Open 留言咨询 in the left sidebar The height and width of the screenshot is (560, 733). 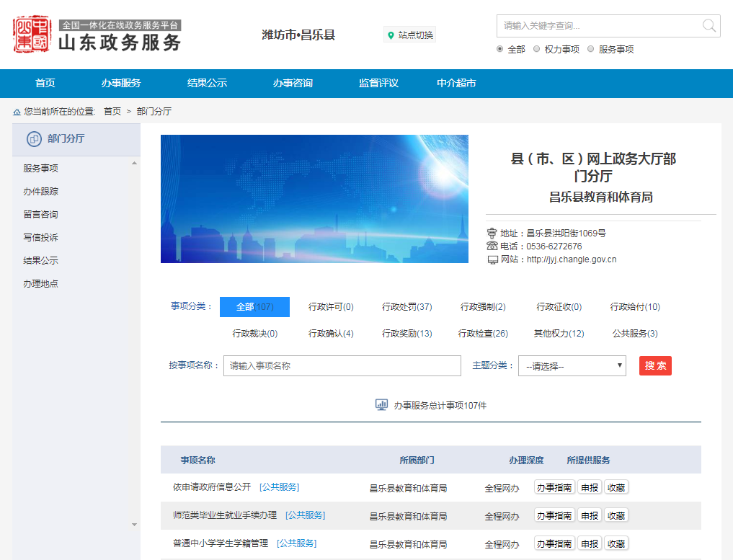point(40,215)
